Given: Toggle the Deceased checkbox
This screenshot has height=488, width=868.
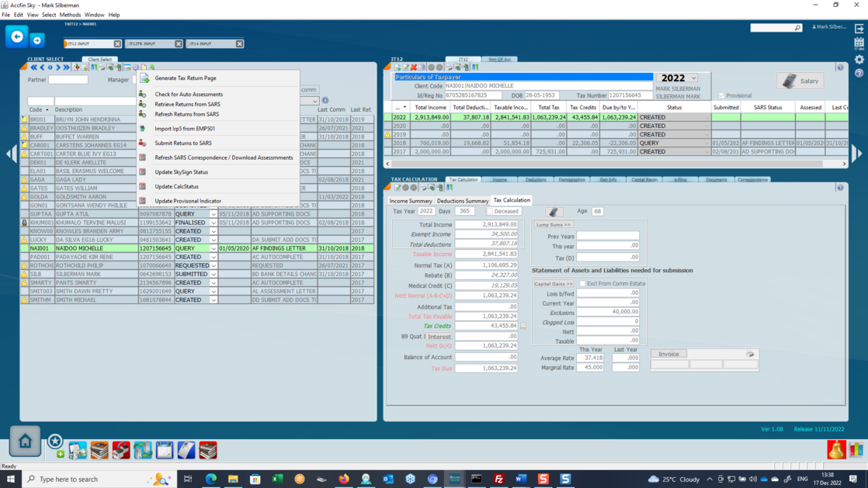Looking at the screenshot, I should click(x=490, y=211).
